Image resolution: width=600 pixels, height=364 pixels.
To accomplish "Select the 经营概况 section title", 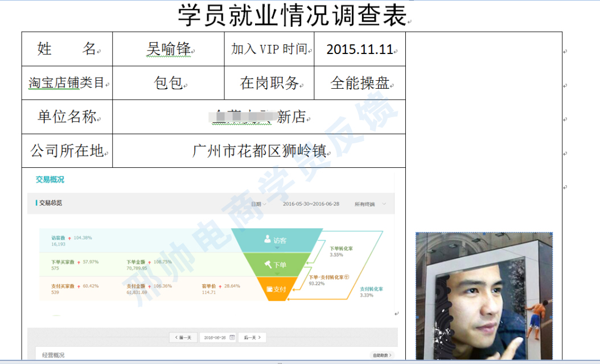I will point(54,355).
